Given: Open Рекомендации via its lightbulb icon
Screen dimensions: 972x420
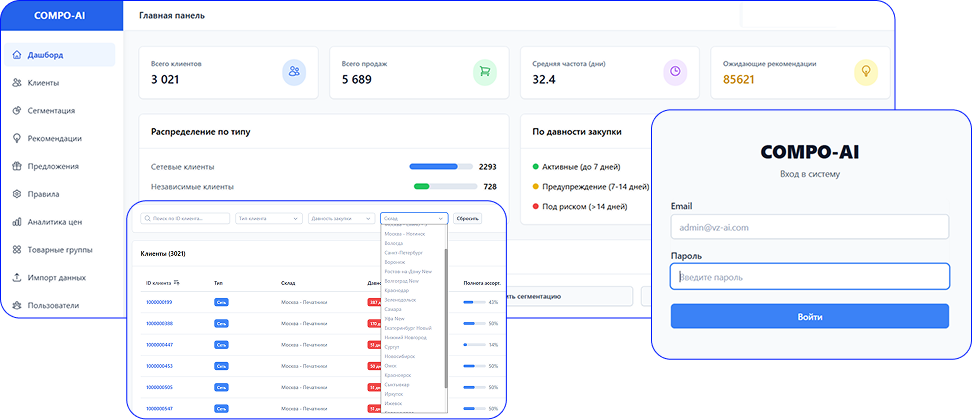Looking at the screenshot, I should (x=18, y=139).
